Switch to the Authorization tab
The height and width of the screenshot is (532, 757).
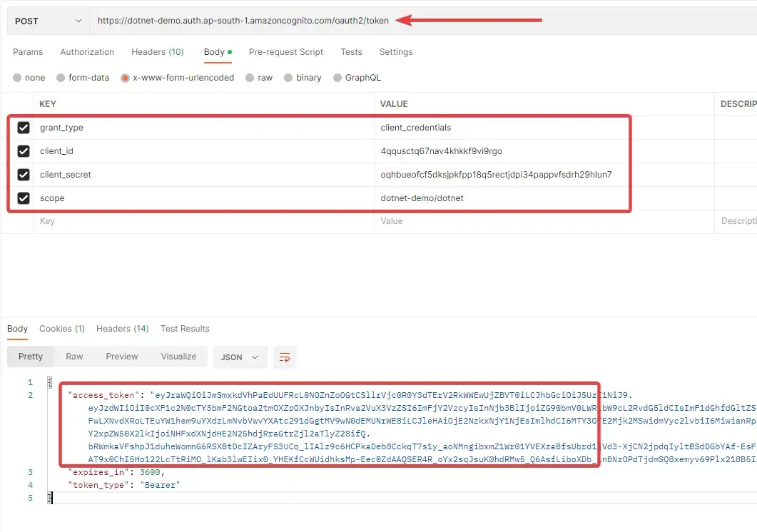87,52
